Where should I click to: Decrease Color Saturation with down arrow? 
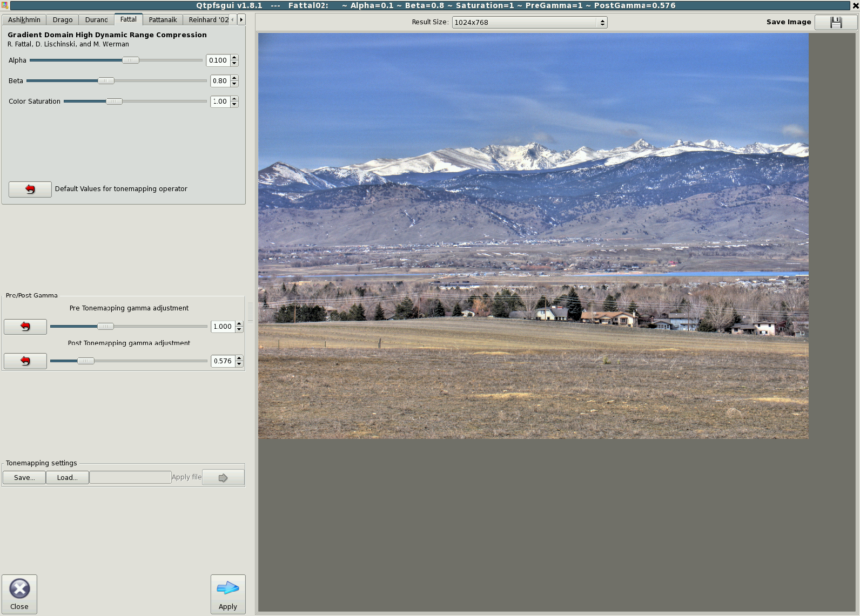[x=234, y=104]
